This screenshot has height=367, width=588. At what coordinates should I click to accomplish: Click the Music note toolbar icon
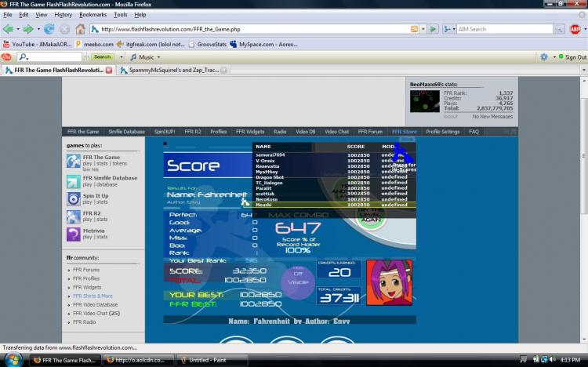pos(133,57)
